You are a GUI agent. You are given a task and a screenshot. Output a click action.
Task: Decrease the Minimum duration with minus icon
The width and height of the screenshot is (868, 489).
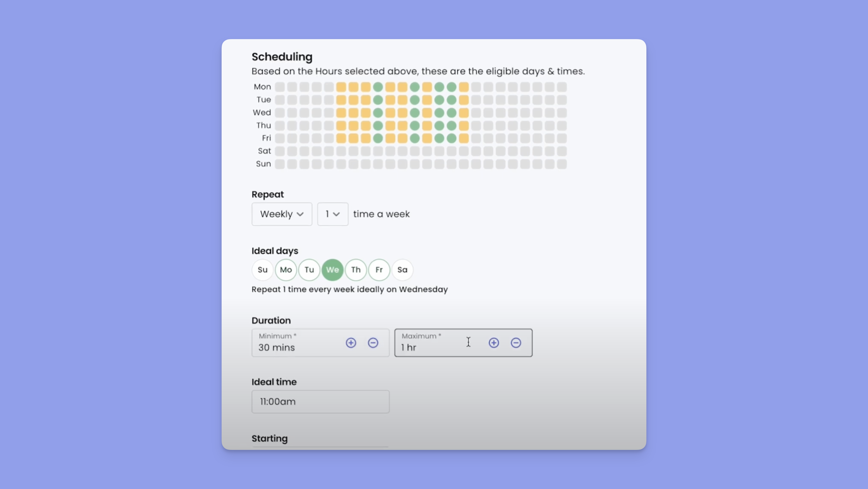373,343
